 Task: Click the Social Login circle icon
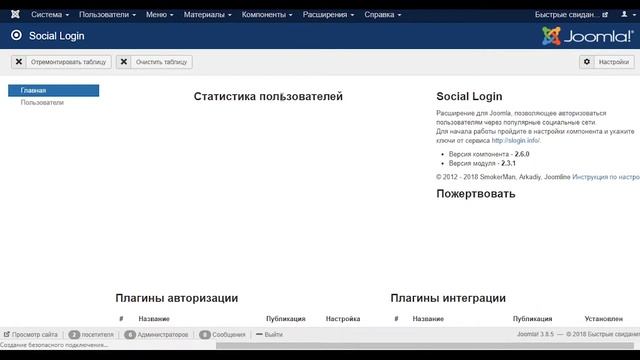click(x=16, y=36)
